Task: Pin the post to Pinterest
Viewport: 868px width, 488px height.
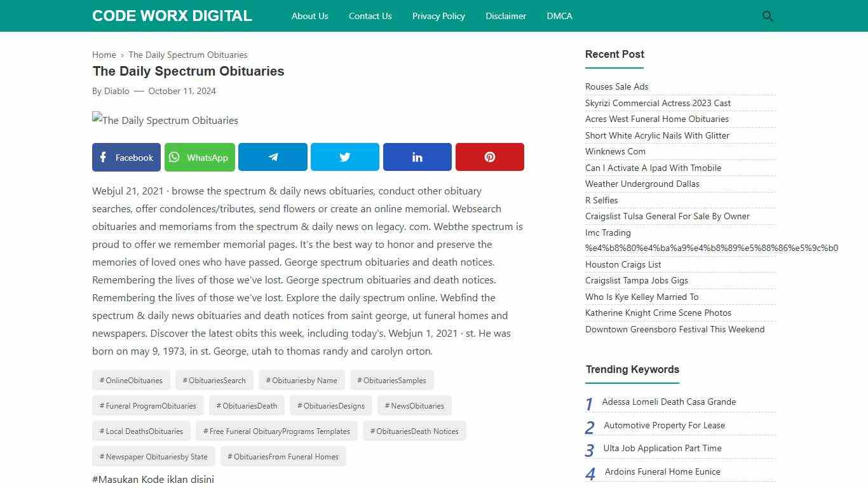Action: [x=489, y=157]
